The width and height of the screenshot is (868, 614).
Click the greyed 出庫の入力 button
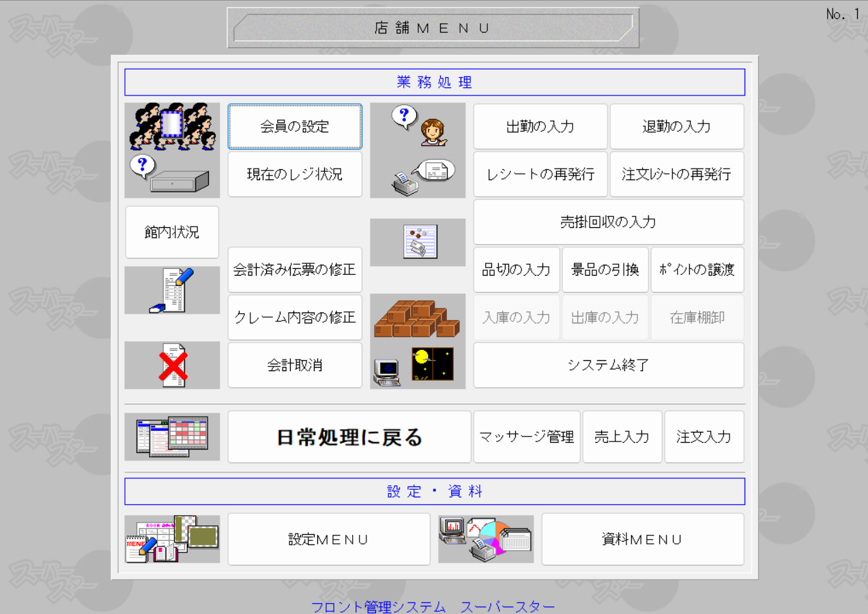[x=605, y=317]
